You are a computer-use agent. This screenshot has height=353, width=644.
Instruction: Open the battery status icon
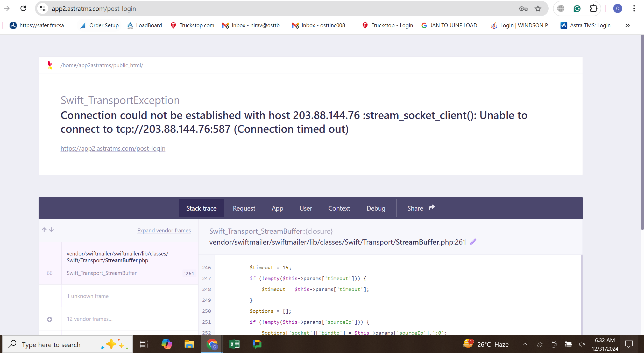[x=568, y=344]
